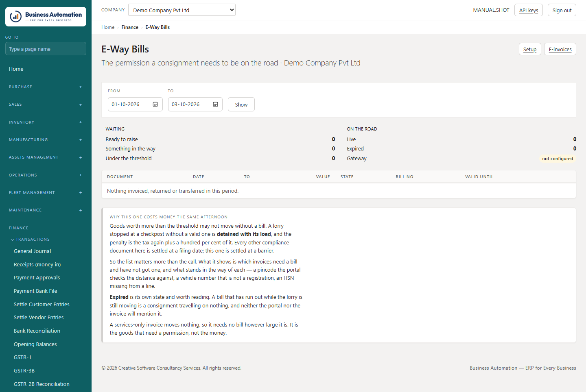The image size is (586, 392).
Task: Open Payment Approvals page
Action: (x=37, y=278)
